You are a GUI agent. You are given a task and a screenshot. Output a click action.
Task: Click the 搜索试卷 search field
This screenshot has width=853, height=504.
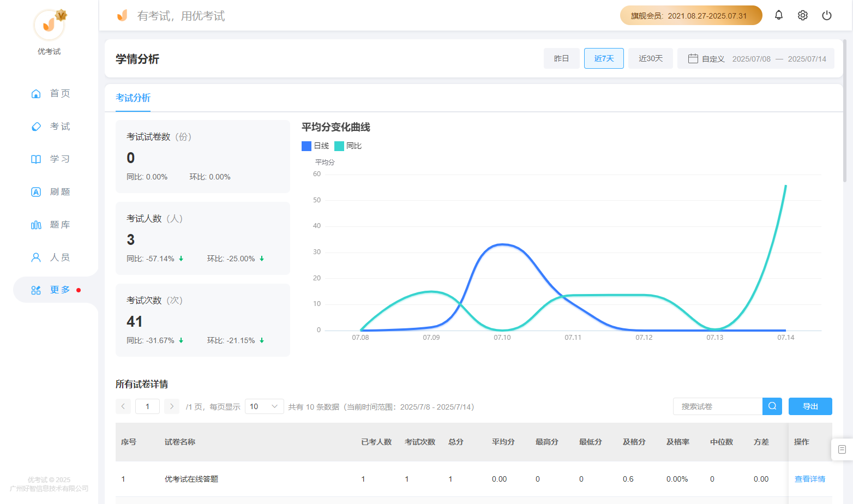718,406
